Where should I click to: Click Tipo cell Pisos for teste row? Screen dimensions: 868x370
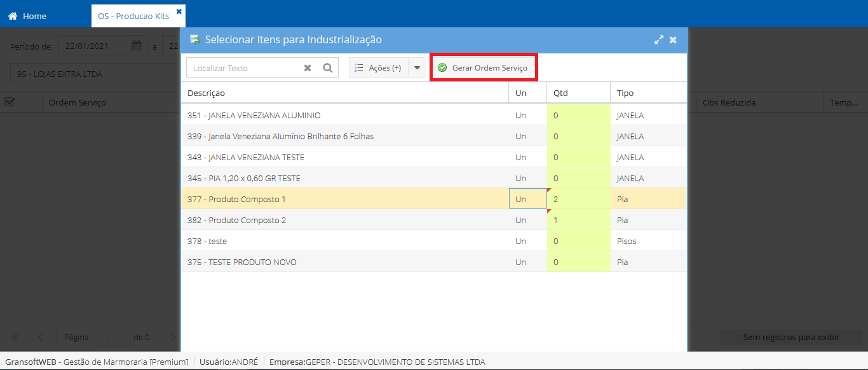pyautogui.click(x=648, y=241)
